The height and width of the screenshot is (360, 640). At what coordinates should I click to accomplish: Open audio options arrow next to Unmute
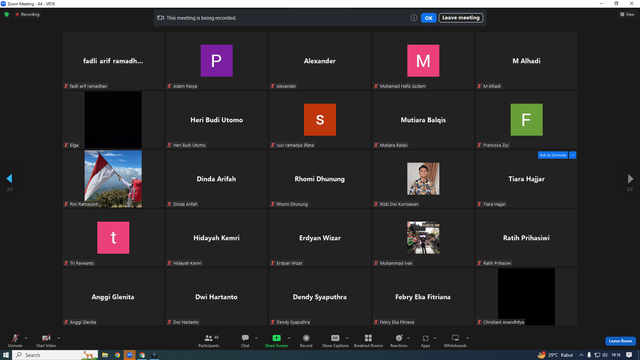tap(26, 338)
